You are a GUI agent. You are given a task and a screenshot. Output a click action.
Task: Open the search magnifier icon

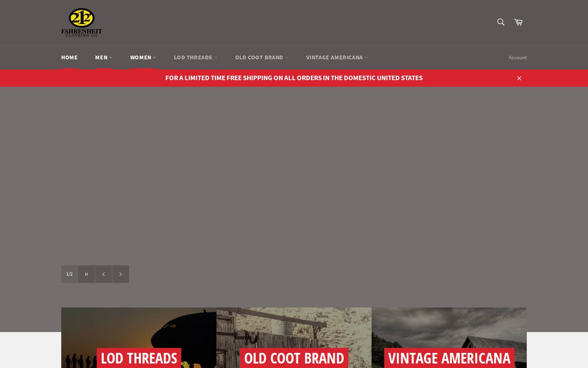[501, 22]
